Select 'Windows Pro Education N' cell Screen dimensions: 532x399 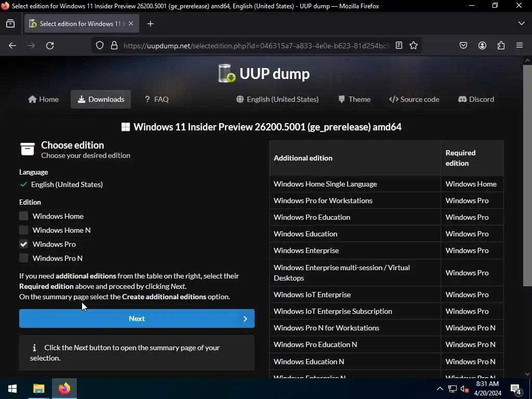click(355, 344)
